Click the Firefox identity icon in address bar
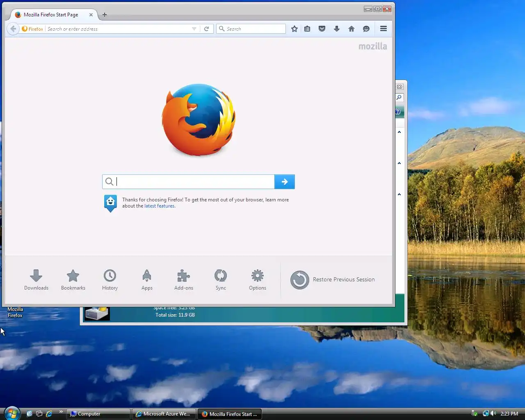This screenshot has width=525, height=420. click(32, 29)
